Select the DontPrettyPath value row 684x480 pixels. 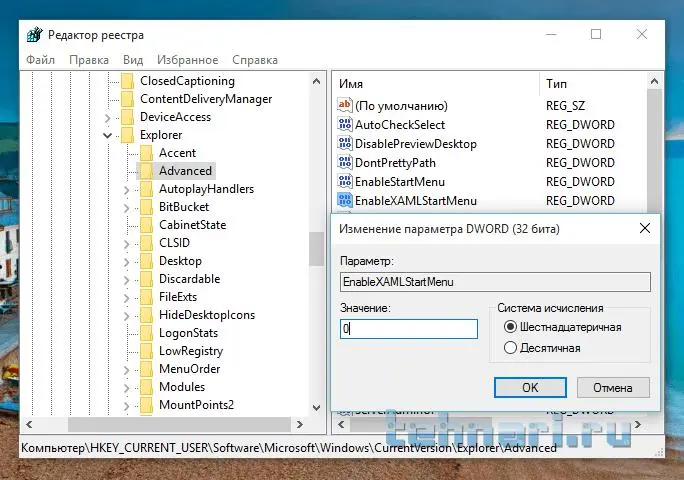click(x=475, y=162)
